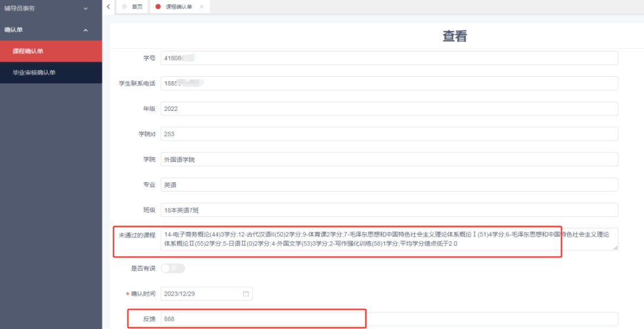Close the 课程确认单 tab with x

[x=202, y=7]
